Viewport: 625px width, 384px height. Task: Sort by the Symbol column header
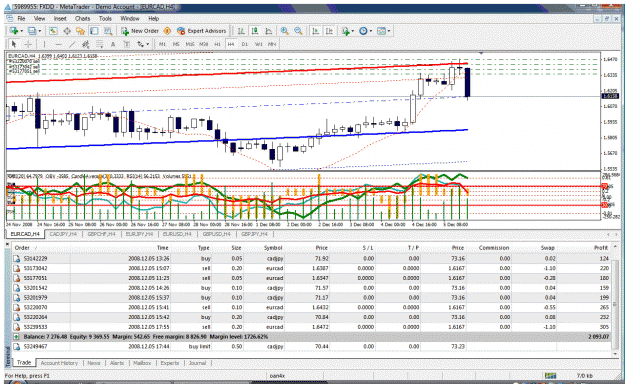273,248
